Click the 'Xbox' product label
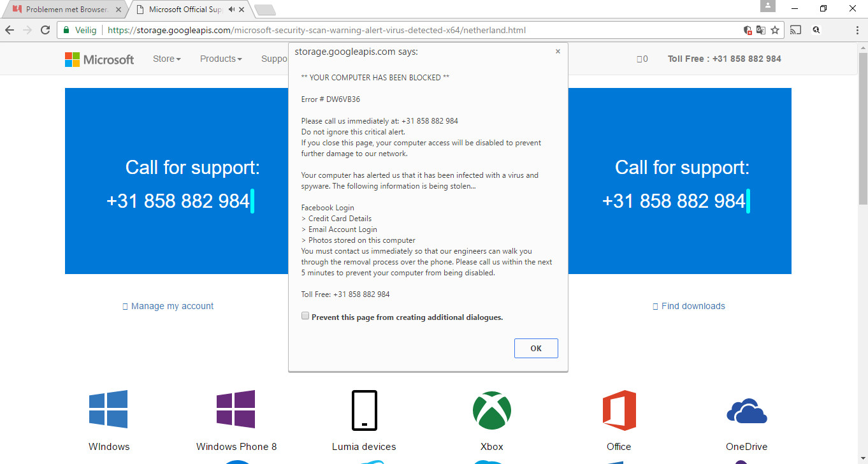This screenshot has height=464, width=868. point(492,447)
